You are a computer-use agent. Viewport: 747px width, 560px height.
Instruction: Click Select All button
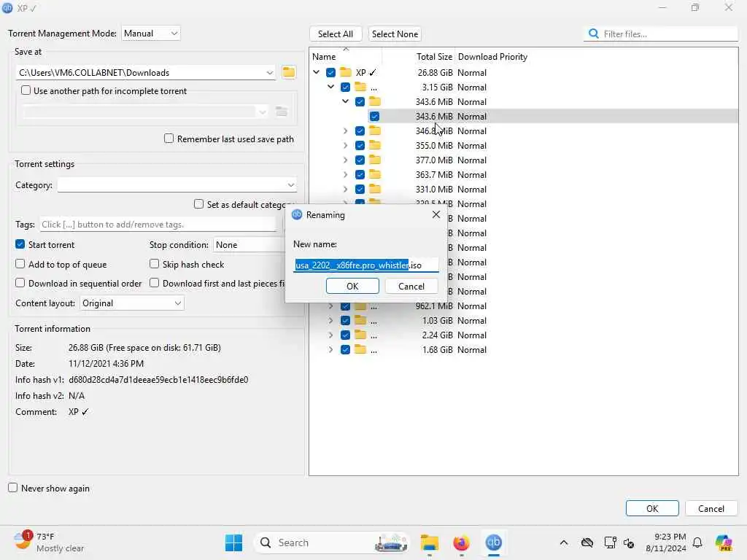[336, 34]
